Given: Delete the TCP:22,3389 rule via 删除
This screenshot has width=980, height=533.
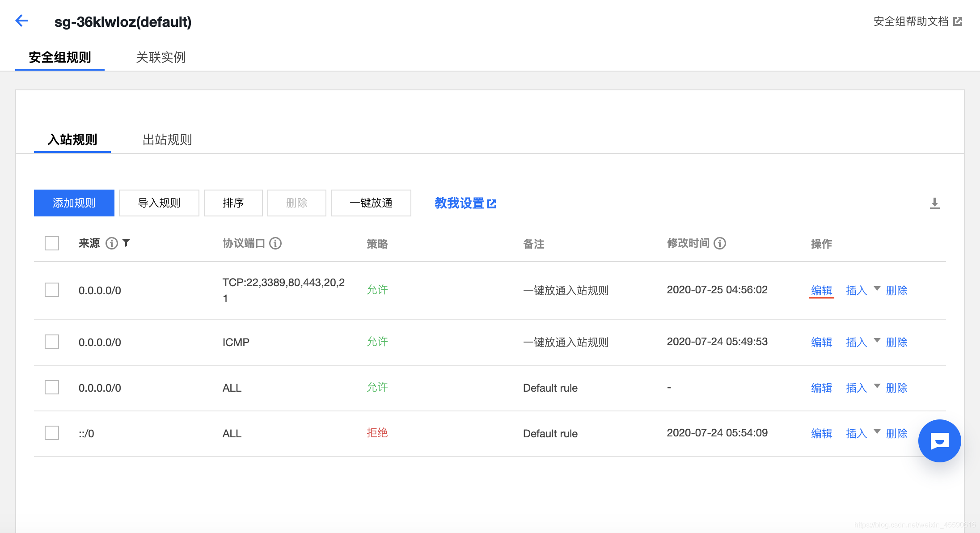Looking at the screenshot, I should coord(897,291).
